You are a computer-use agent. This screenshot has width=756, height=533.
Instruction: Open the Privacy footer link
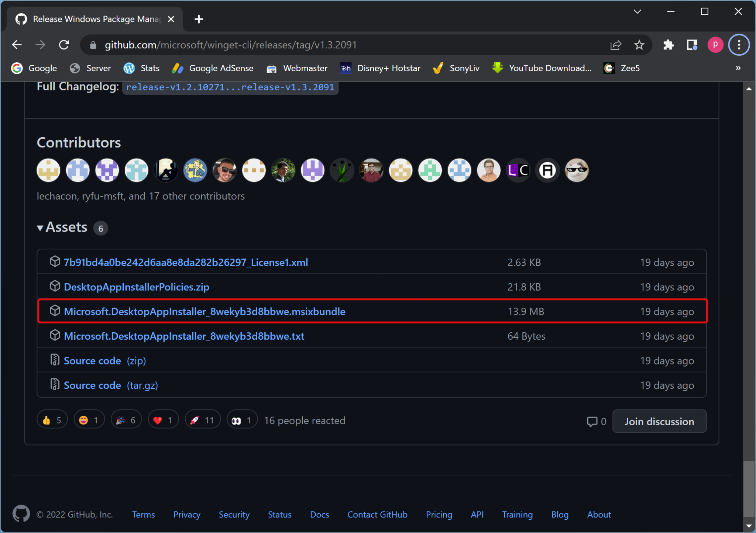pyautogui.click(x=187, y=515)
